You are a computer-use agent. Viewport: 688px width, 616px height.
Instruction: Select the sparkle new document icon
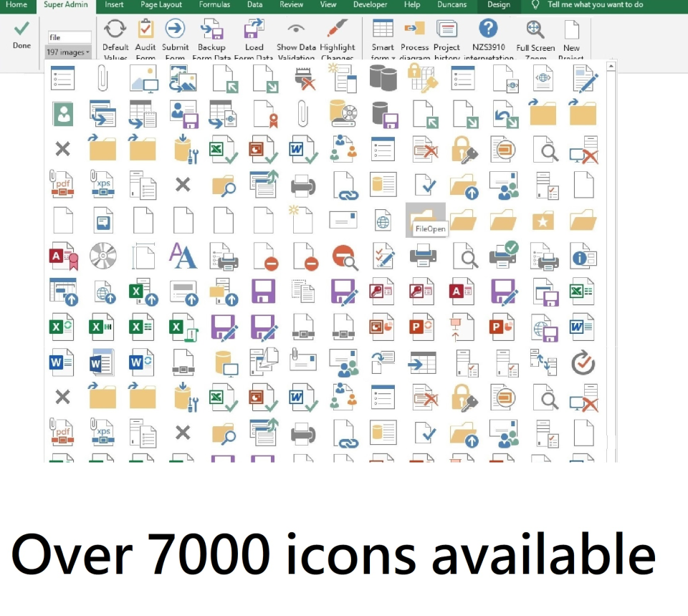pyautogui.click(x=301, y=218)
